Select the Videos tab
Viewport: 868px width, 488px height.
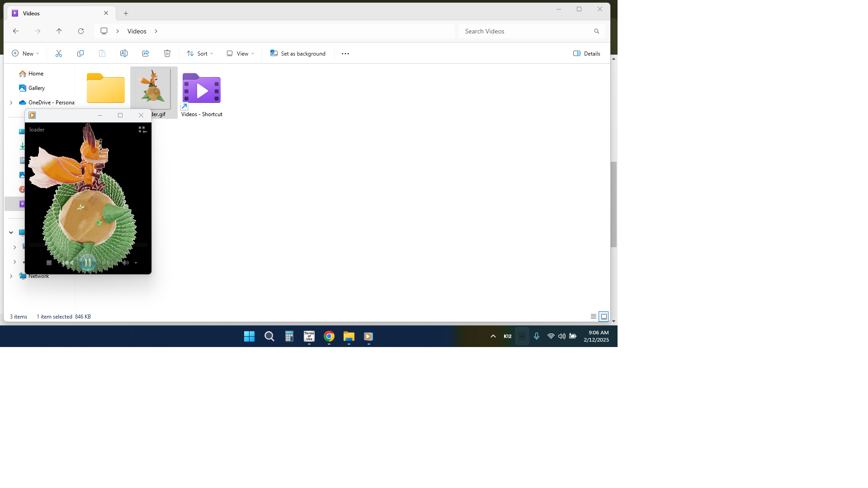click(61, 13)
